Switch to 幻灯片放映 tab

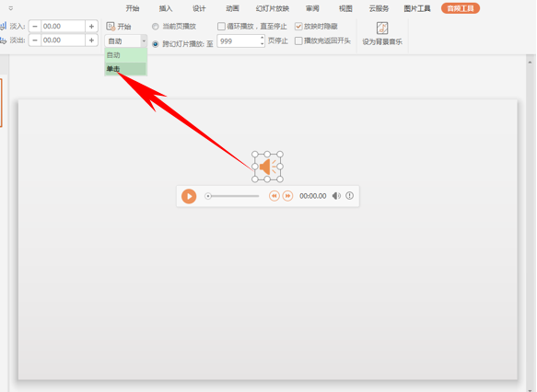click(x=273, y=8)
